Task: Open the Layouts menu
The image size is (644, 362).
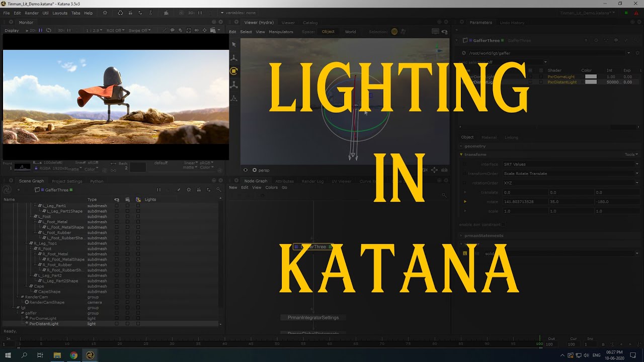Action: point(59,13)
